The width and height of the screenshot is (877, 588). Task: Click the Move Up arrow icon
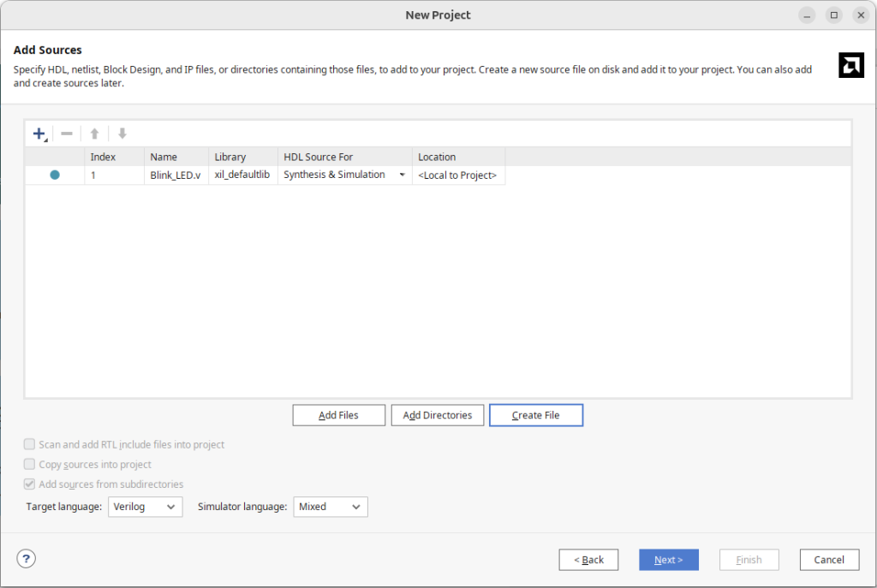click(95, 134)
